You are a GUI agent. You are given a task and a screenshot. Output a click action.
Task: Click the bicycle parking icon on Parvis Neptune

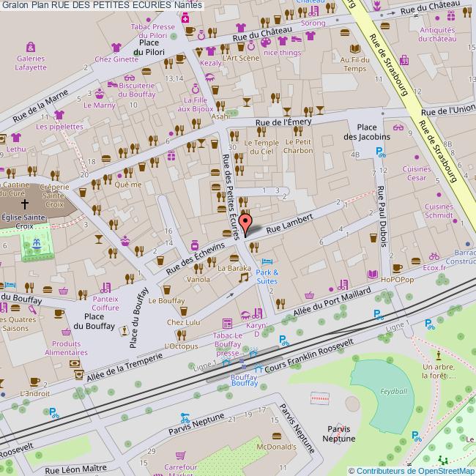185,420
